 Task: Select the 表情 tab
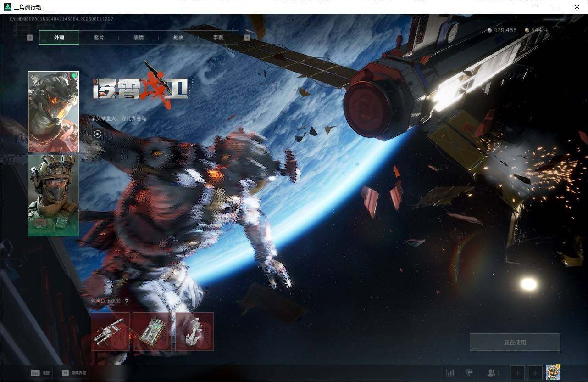[139, 38]
